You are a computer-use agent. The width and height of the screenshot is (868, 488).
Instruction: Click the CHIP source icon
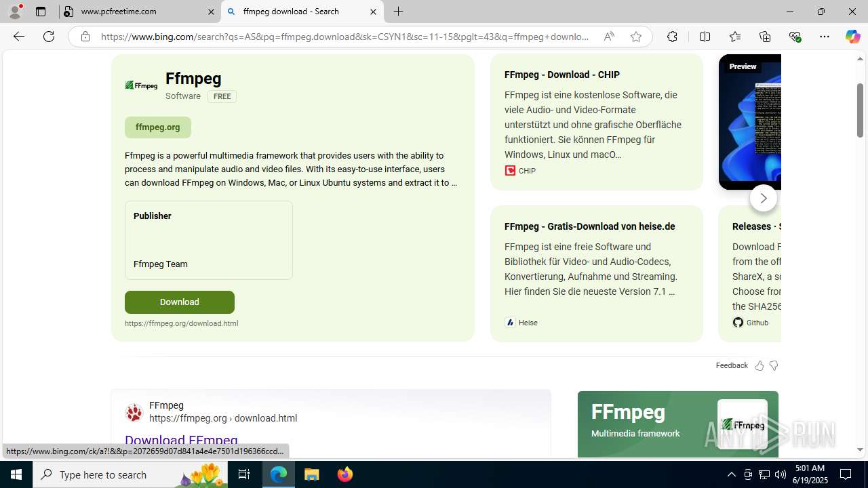510,171
